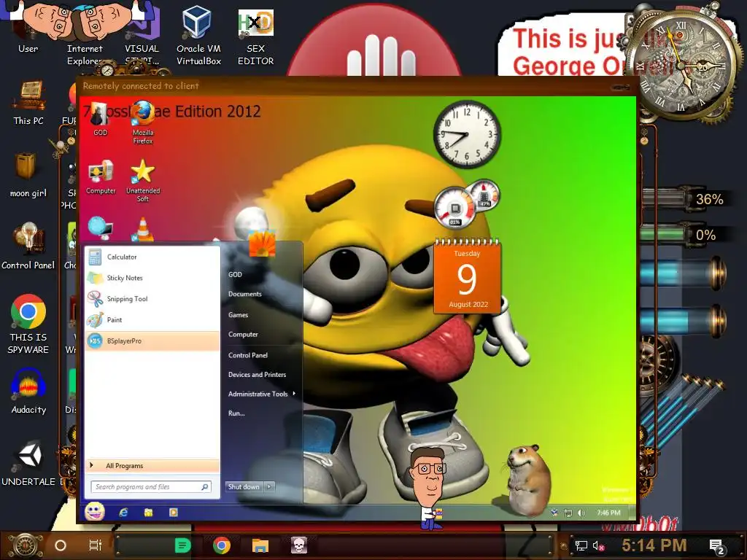The image size is (747, 560).
Task: Open the GOD icon in remote desktop
Action: (x=100, y=120)
